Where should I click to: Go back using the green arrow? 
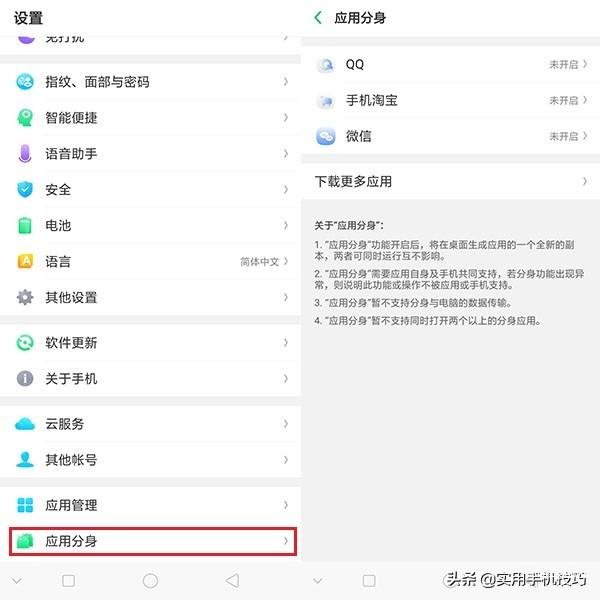(x=318, y=17)
